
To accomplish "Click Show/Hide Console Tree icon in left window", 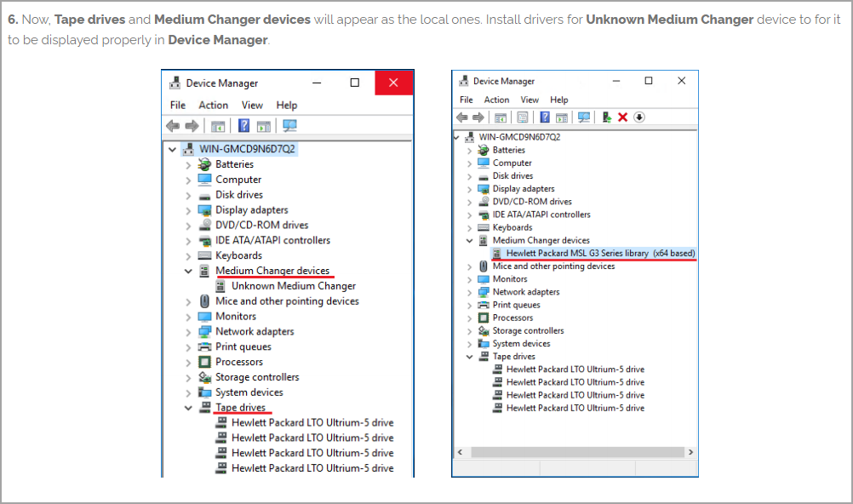I will coord(218,126).
